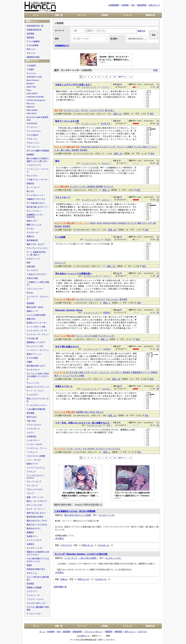Open 小説閲覧履歴 in the header links
The height and width of the screenshot is (644, 186).
click(113, 5)
